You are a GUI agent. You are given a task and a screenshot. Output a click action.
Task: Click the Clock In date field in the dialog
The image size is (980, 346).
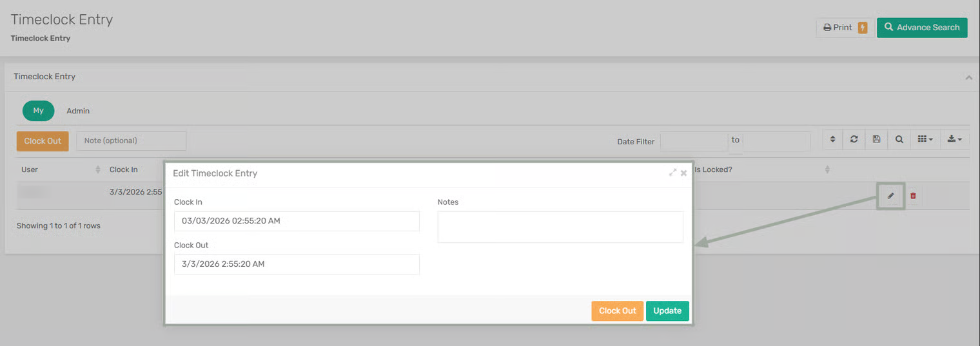[x=297, y=221]
